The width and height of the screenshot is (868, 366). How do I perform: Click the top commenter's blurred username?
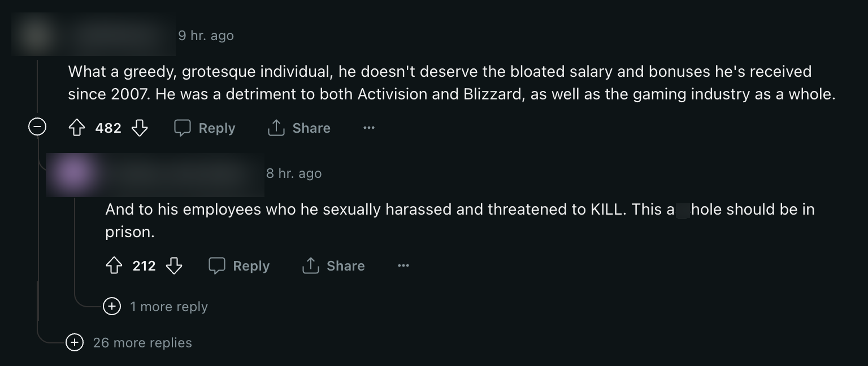point(119,36)
